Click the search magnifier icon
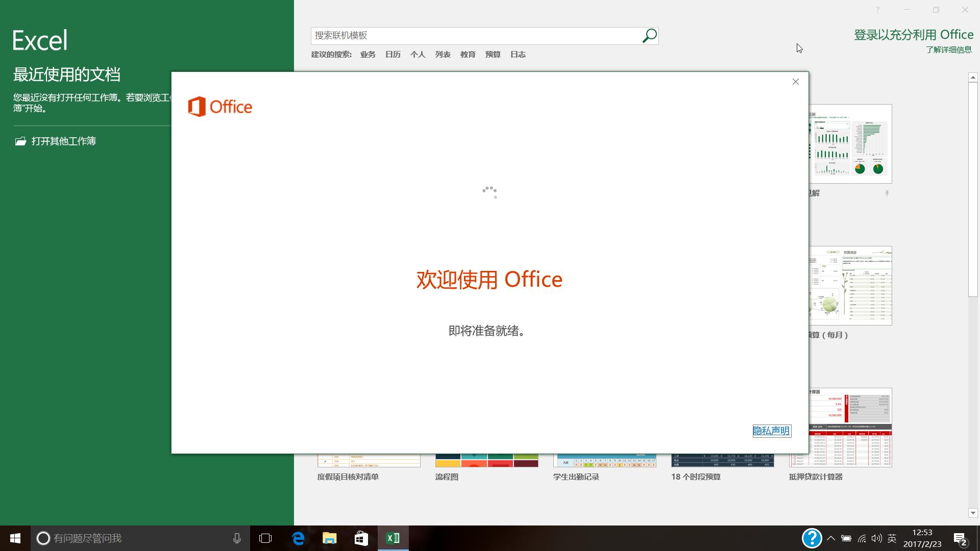Screen dimensions: 980x551 (649, 36)
